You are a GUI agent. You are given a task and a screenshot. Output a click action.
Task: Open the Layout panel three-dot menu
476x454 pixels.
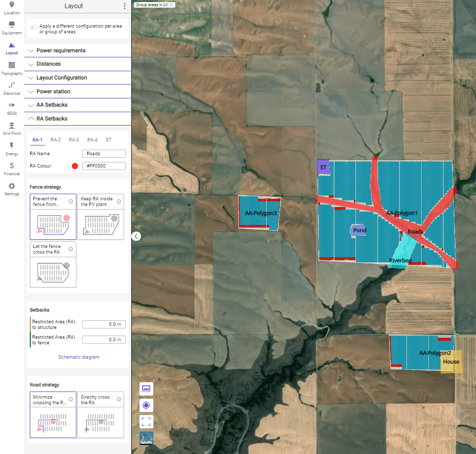[x=125, y=6]
